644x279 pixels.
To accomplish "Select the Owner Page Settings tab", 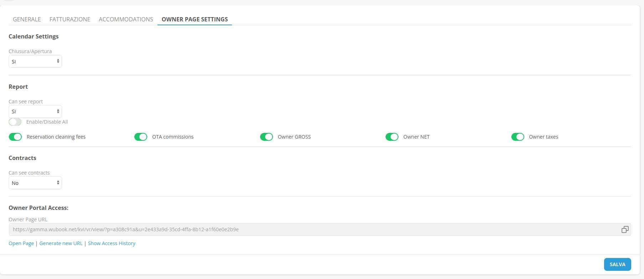I will point(195,19).
